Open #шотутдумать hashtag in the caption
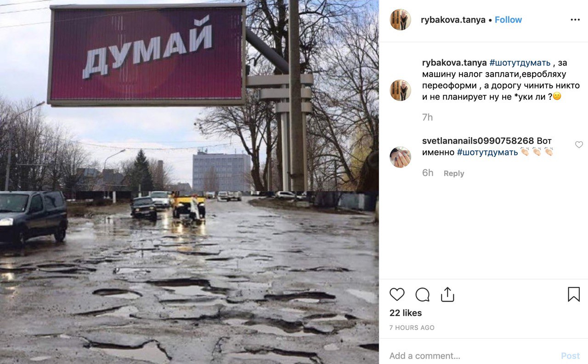This screenshot has height=364, width=588. click(520, 63)
